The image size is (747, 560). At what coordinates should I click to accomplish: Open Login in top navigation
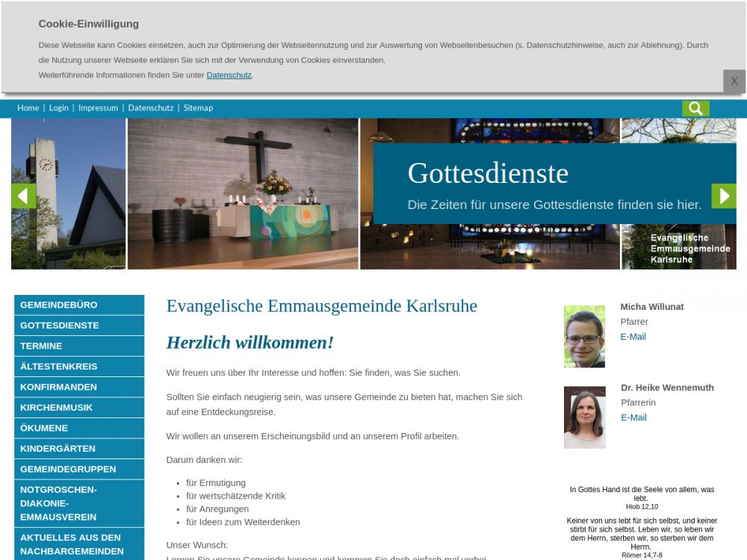tap(58, 108)
